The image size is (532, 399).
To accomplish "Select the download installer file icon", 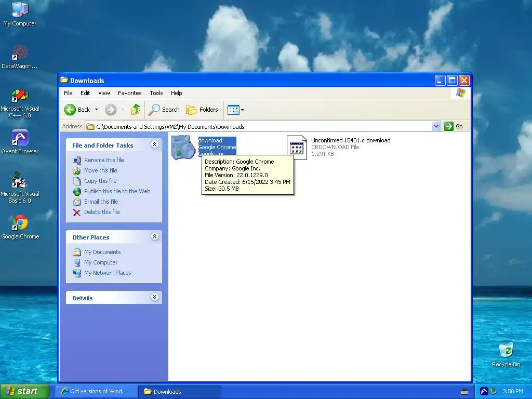I will (183, 147).
